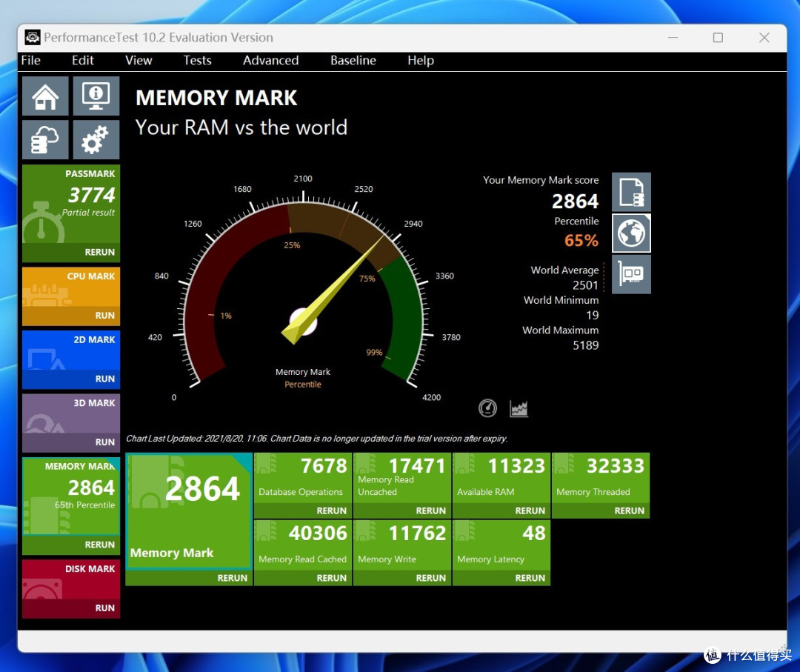This screenshot has width=800, height=672.
Task: Switch to the speedometer gauge view icon
Action: [487, 408]
